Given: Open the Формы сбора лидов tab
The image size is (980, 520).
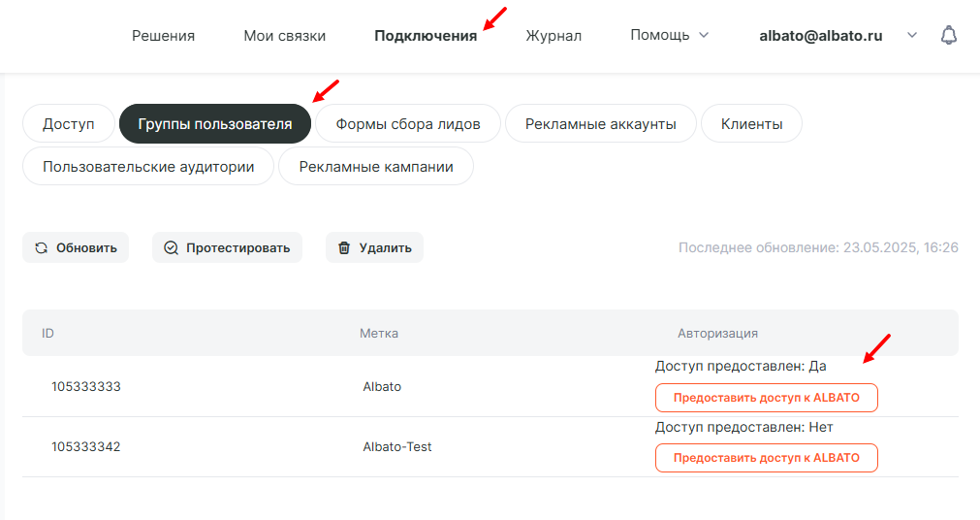Looking at the screenshot, I should coord(408,124).
